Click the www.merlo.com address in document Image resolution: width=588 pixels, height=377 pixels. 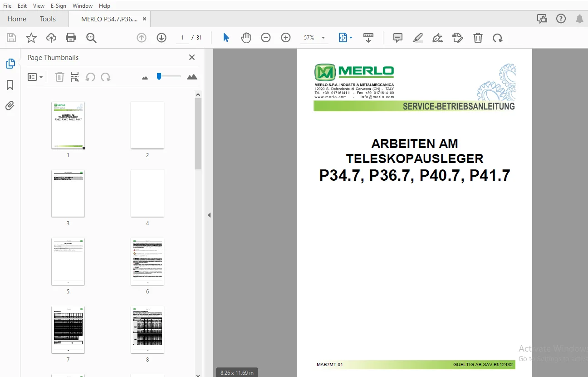coord(330,97)
